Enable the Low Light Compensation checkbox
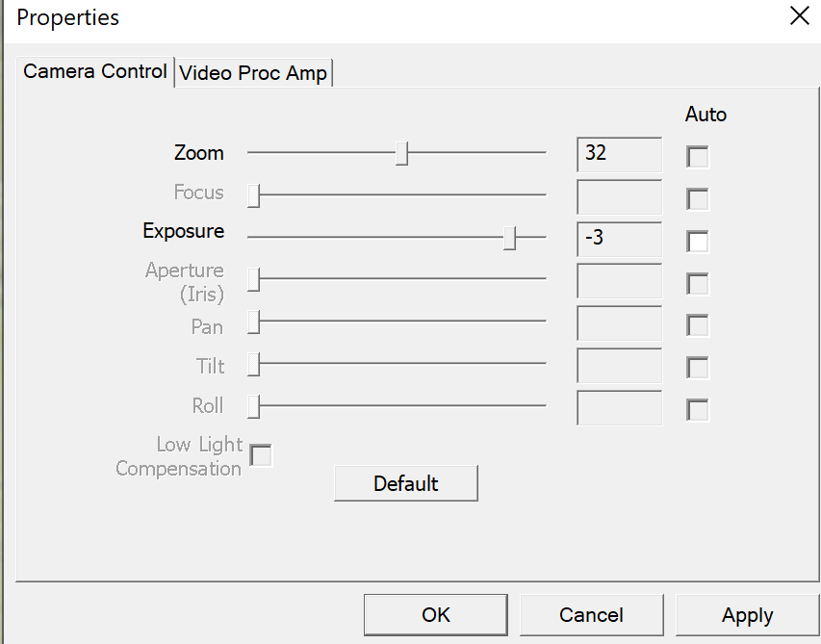 (x=261, y=455)
